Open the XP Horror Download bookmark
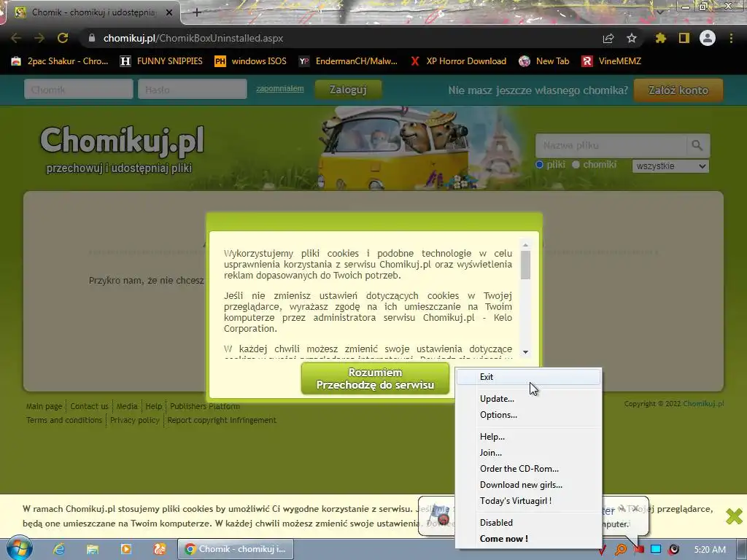This screenshot has width=747, height=560. (458, 61)
